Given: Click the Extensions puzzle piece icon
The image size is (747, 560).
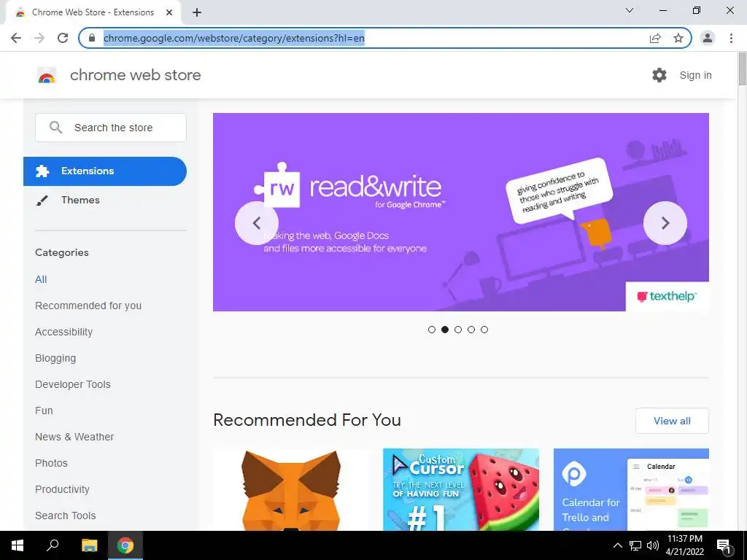Looking at the screenshot, I should (42, 171).
